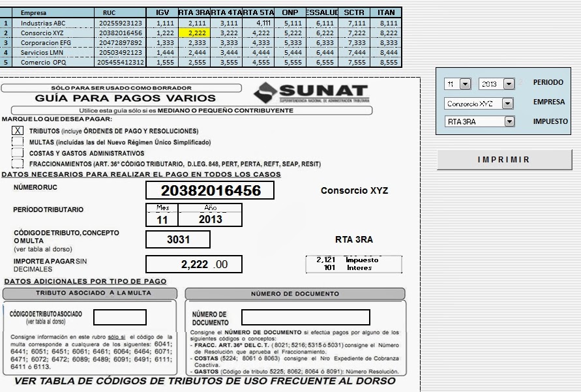Click the Mes value 11 cell
581x392 pixels.
(x=162, y=219)
